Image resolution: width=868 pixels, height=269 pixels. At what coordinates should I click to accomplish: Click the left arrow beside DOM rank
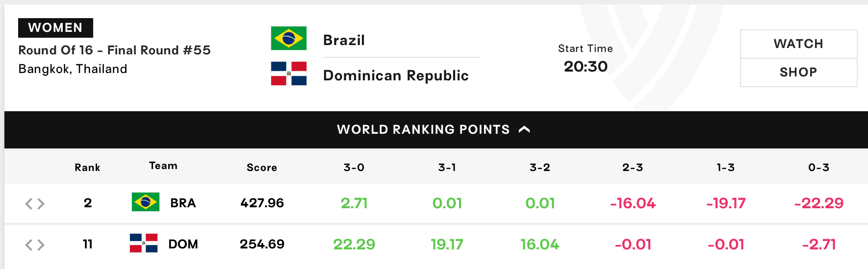pyautogui.click(x=29, y=245)
